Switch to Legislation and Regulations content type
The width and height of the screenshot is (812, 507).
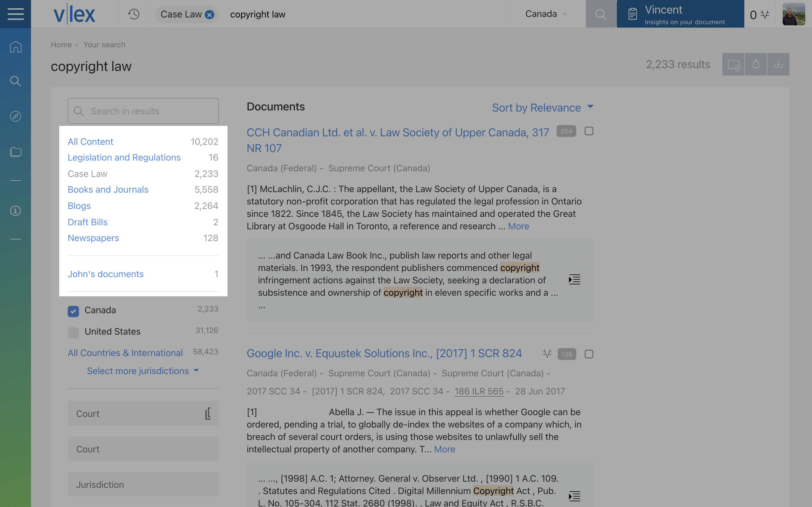pos(124,157)
